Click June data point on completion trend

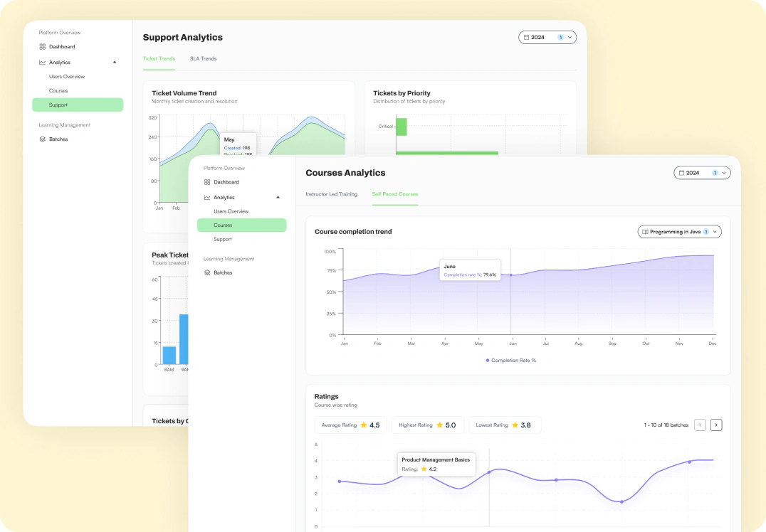(x=511, y=275)
